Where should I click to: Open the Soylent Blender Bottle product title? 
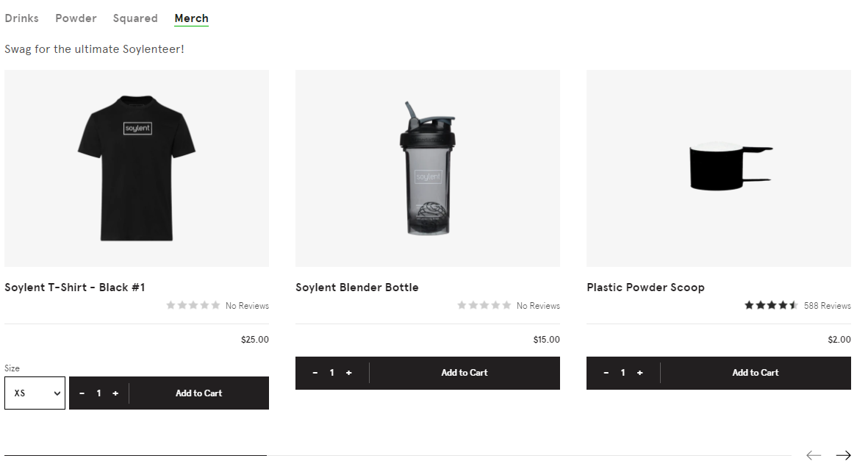(x=357, y=287)
